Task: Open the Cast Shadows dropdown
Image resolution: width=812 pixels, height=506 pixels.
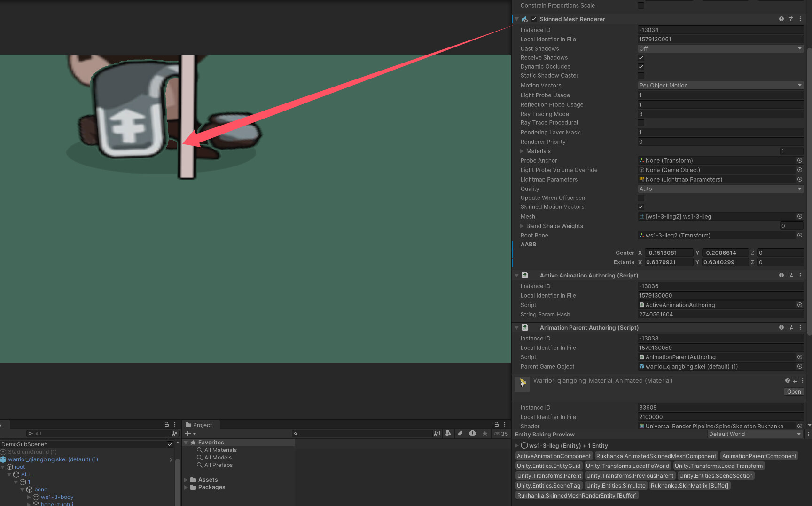Action: 720,48
